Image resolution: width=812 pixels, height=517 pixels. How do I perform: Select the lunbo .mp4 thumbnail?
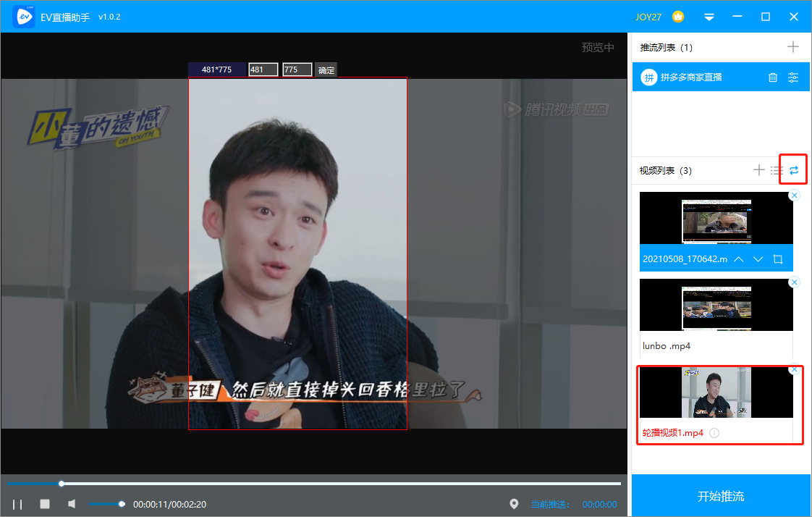click(716, 305)
